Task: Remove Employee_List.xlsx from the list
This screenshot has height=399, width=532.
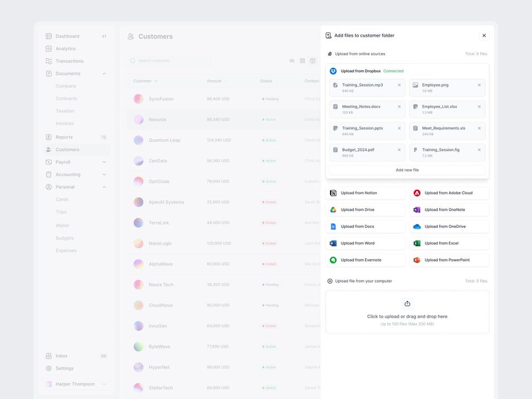Action: (479, 107)
